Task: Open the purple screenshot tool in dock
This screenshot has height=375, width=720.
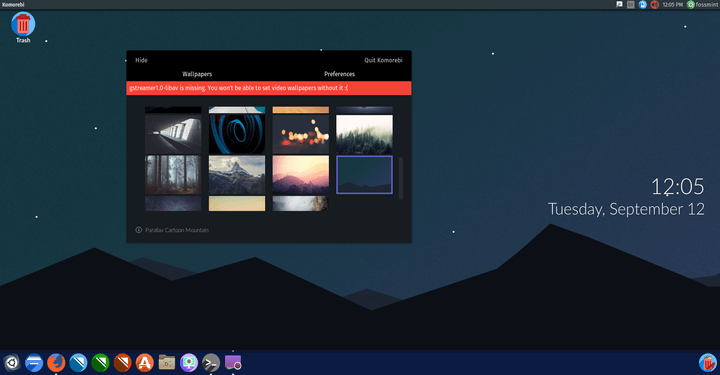Action: [x=233, y=363]
